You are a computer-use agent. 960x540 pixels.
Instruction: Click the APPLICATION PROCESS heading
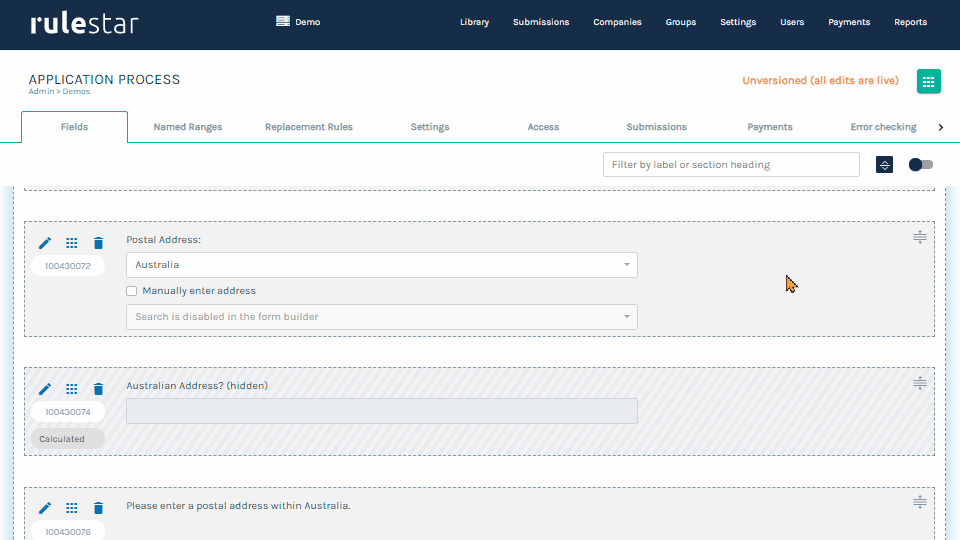coord(104,80)
